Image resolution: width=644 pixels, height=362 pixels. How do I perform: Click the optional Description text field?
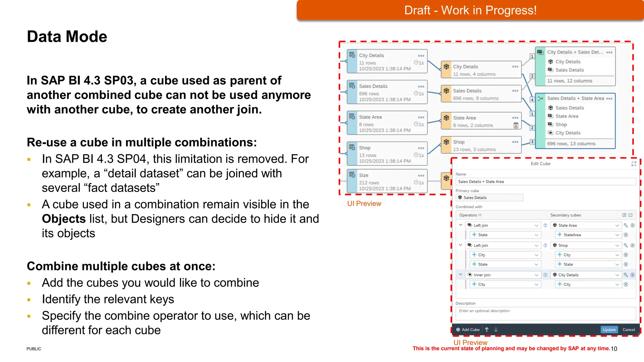pos(546,313)
